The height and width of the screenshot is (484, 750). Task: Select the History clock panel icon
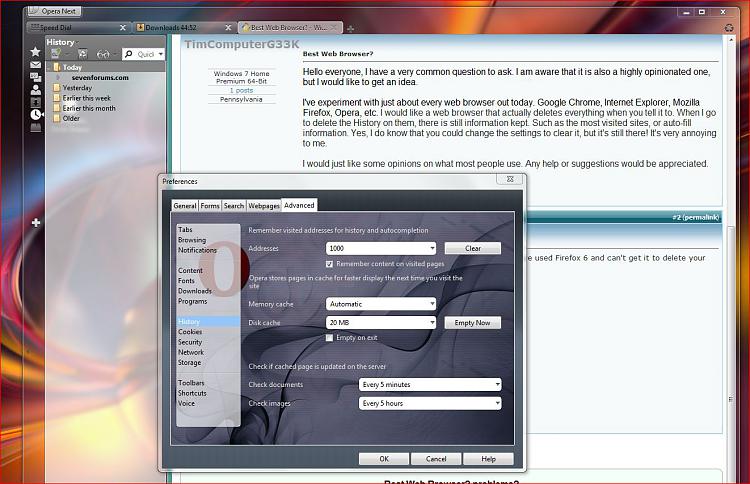tap(35, 114)
